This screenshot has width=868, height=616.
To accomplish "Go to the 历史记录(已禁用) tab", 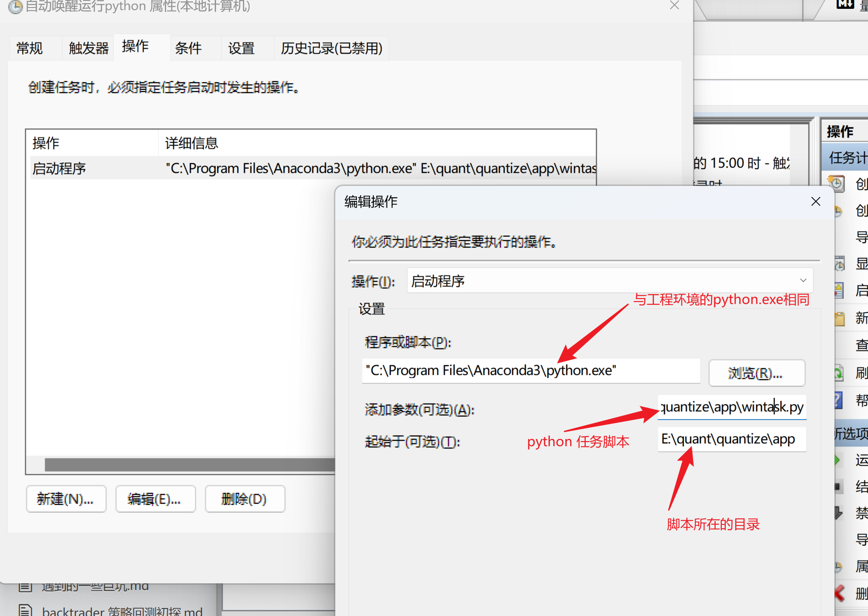I will tap(331, 48).
